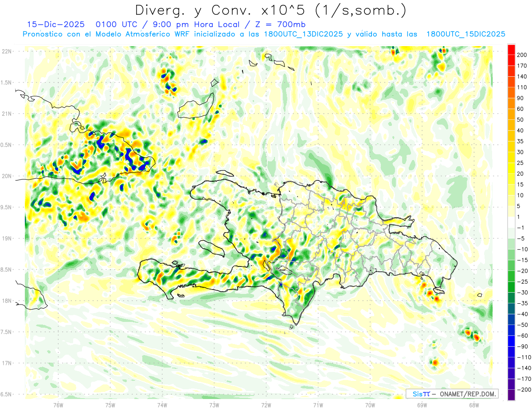Click the "-140" color scale value
Screen dimensions: 532x411
pos(524,368)
